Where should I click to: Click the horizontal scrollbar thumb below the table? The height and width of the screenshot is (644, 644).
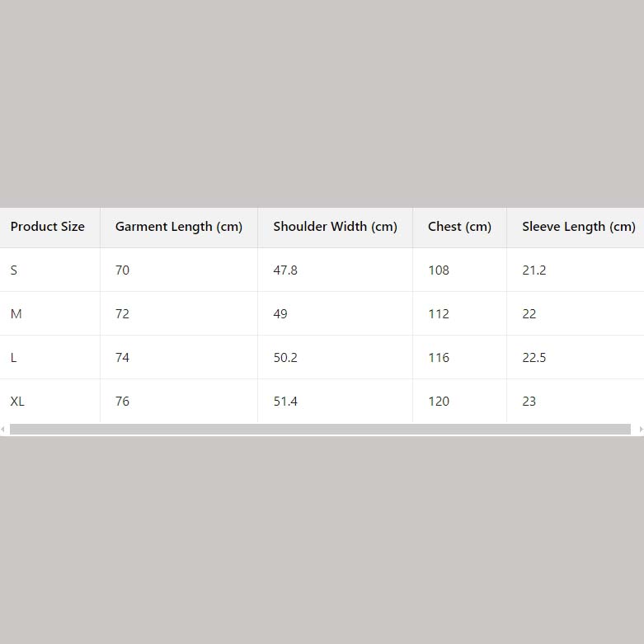point(320,430)
